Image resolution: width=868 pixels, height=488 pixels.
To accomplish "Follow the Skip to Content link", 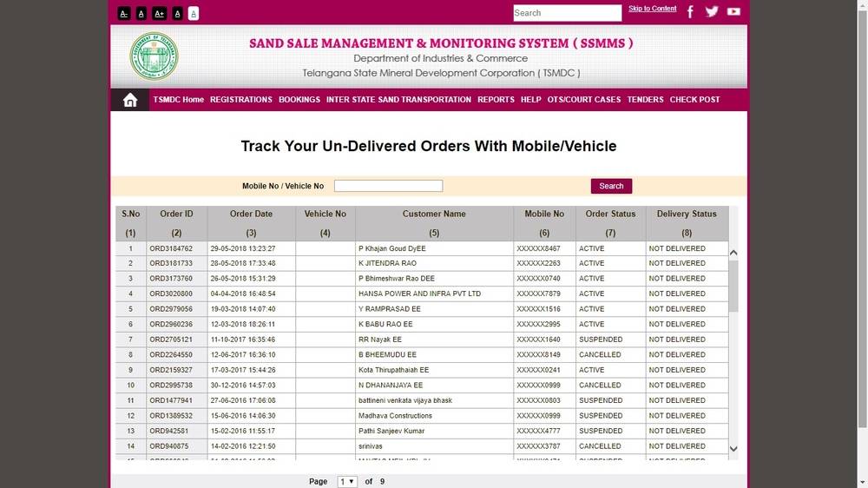I will [x=652, y=9].
